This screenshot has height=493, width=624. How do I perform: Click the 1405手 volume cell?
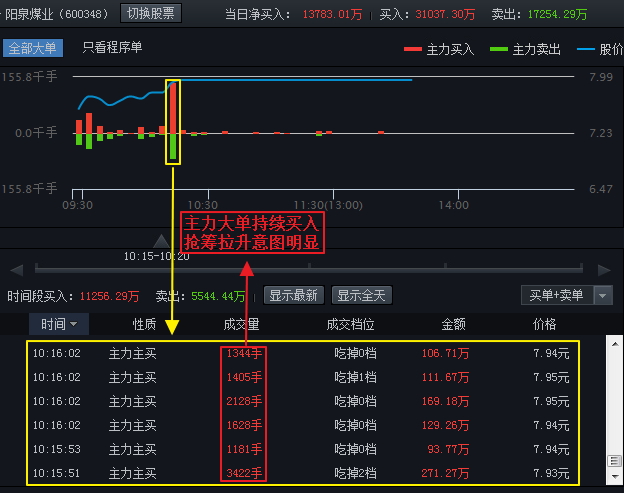(x=244, y=377)
